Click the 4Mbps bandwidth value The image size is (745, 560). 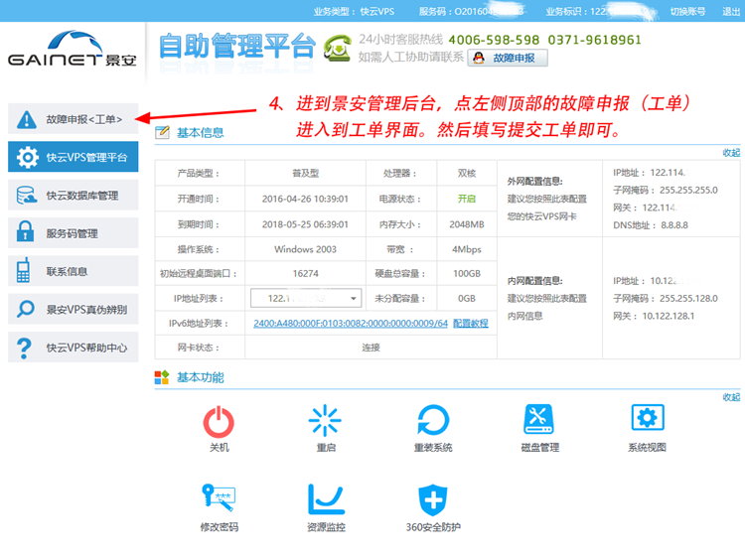[467, 249]
